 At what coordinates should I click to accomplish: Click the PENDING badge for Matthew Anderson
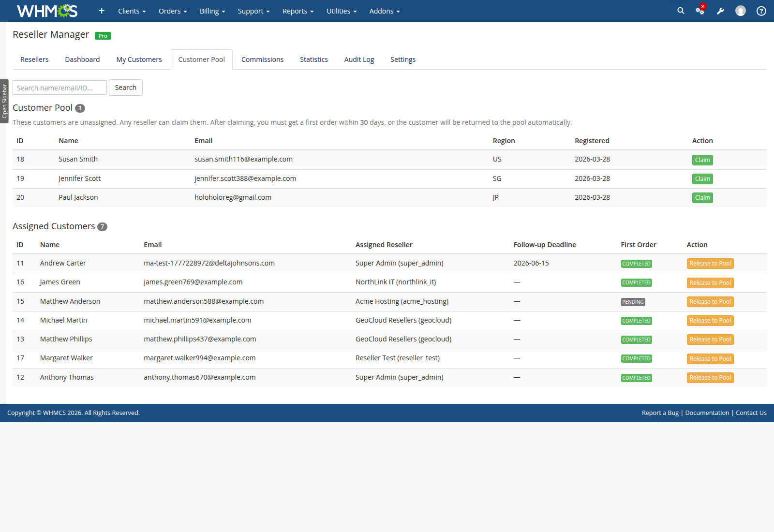(633, 302)
